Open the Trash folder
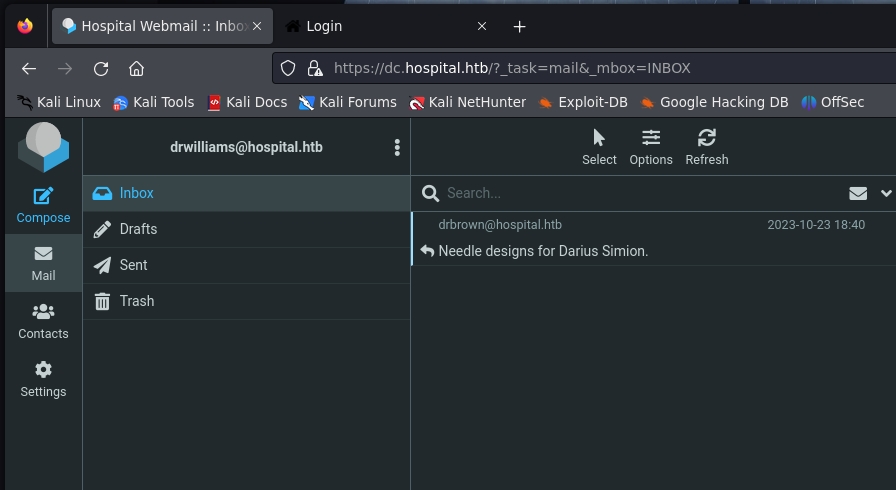This screenshot has height=490, width=896. pyautogui.click(x=136, y=301)
